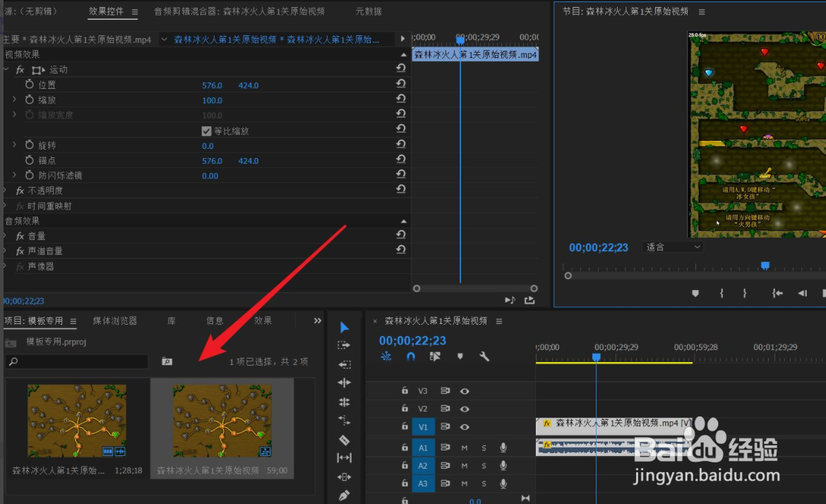Switch to Media Browser tab
Viewport: 826px width, 504px height.
pos(115,320)
